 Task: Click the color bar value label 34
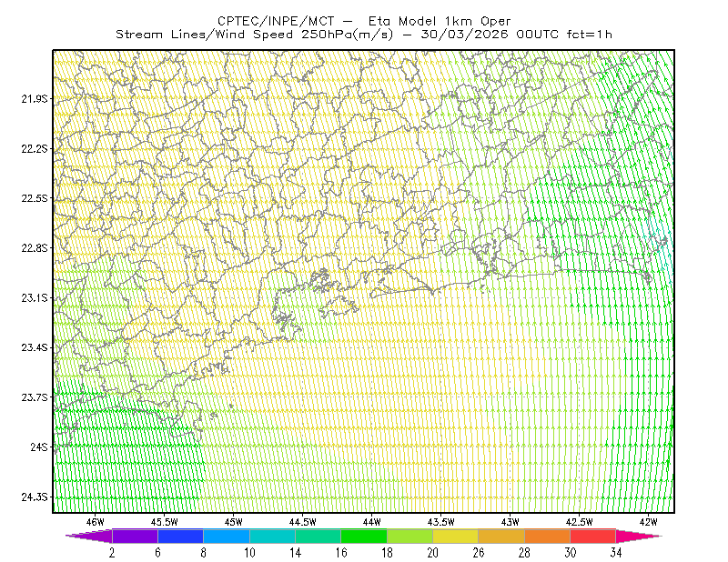point(616,553)
